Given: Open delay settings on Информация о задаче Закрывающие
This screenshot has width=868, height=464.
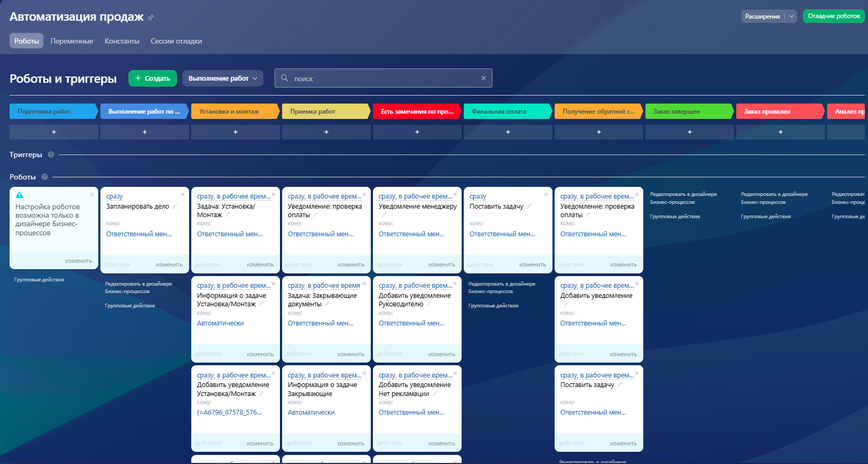Looking at the screenshot, I should pos(325,375).
